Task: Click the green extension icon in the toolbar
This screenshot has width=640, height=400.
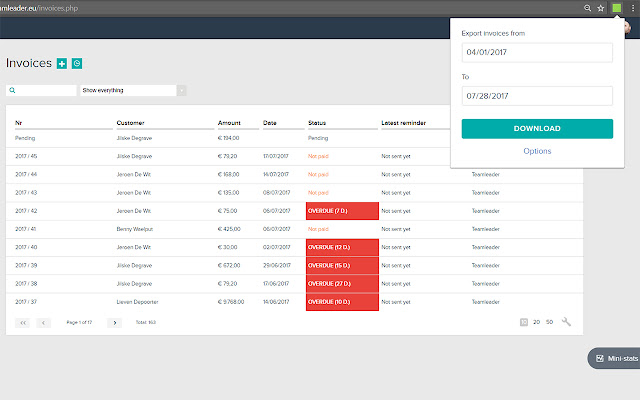Action: (617, 8)
